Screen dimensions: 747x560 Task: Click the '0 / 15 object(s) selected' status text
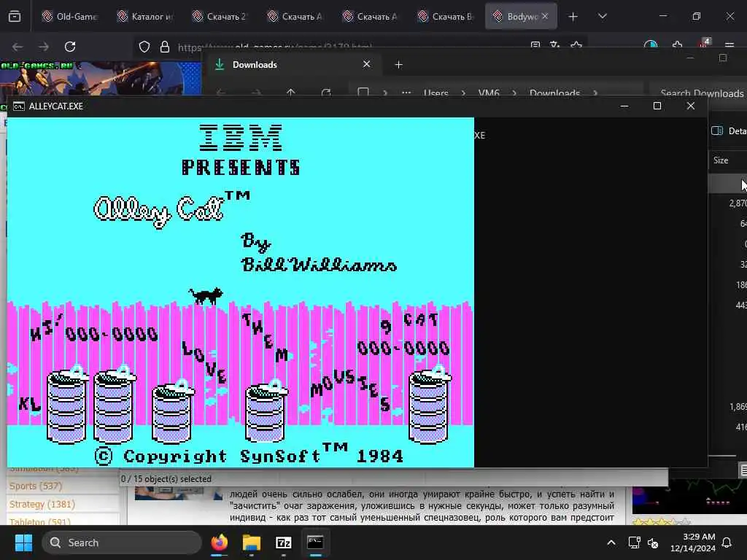click(x=166, y=479)
